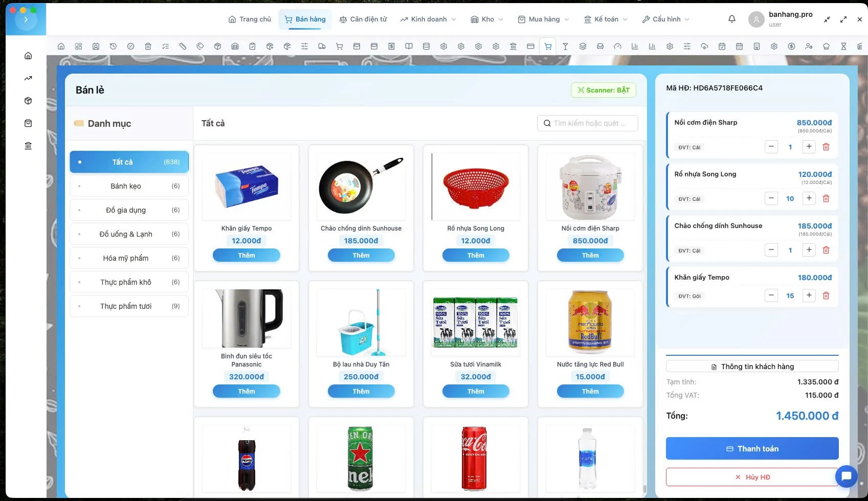Toggle the Scanner: BẬT switch
868x501 pixels.
coord(604,90)
